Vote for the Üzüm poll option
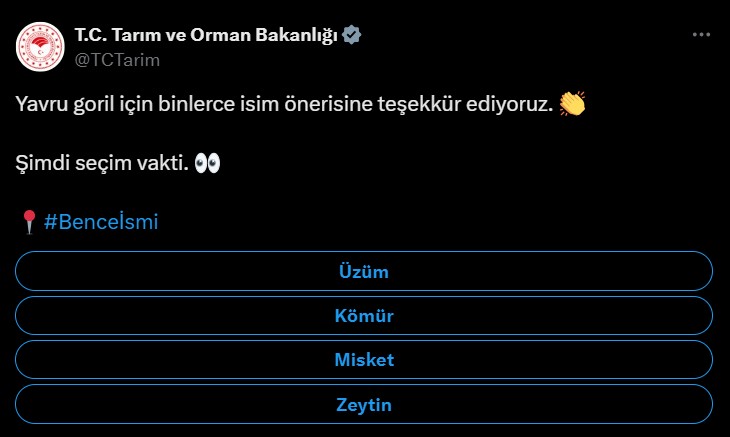This screenshot has width=730, height=437. (x=364, y=271)
